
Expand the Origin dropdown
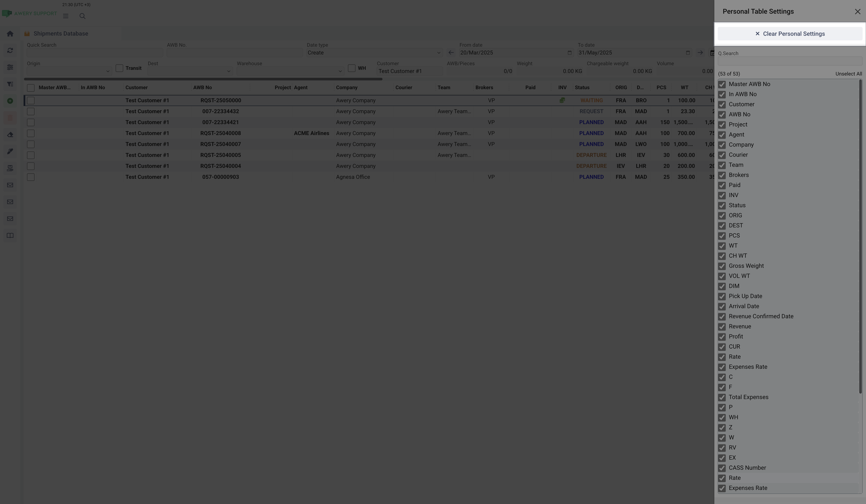[x=69, y=71]
